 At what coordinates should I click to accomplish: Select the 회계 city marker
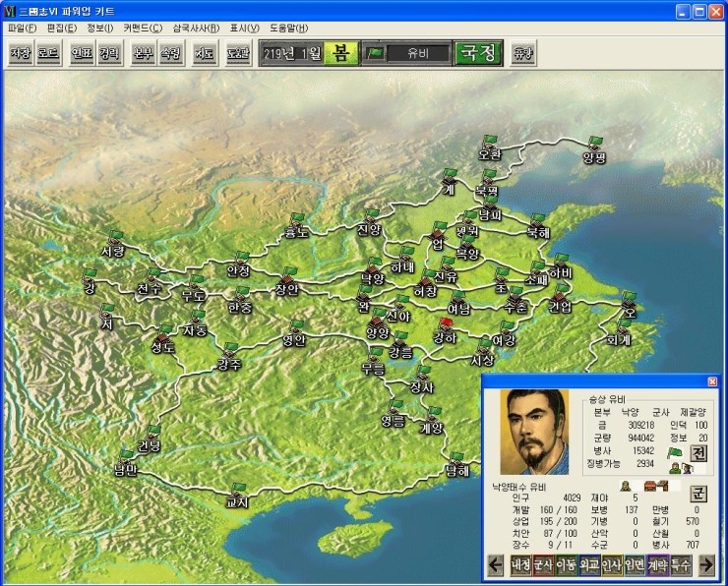(x=619, y=334)
